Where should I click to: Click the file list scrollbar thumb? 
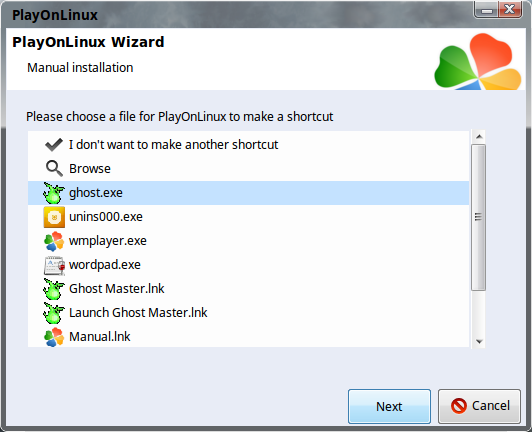[478, 217]
